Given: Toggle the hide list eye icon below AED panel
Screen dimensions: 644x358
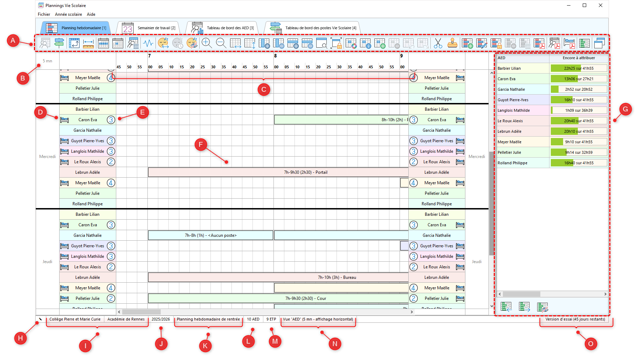Looking at the screenshot, I should (542, 307).
